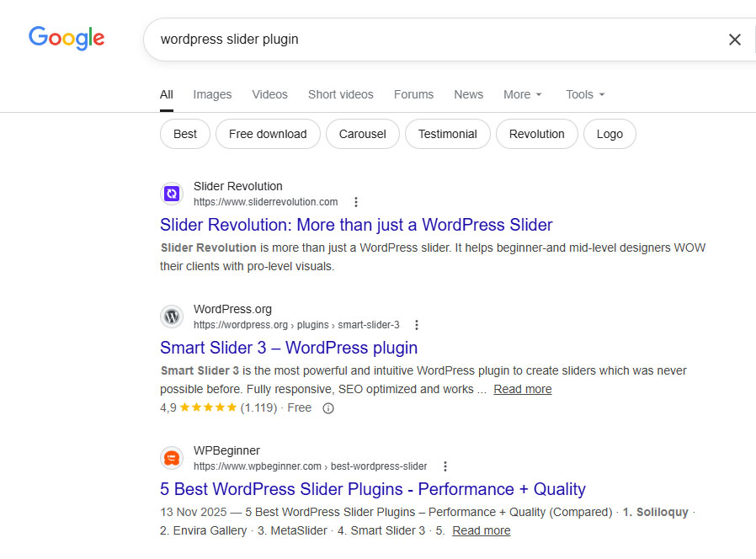Image resolution: width=756 pixels, height=559 pixels.
Task: Select the All tab
Action: 167,94
